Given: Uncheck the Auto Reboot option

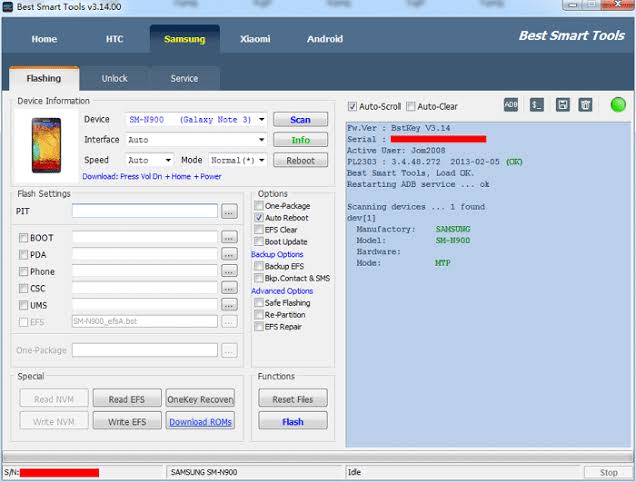Looking at the screenshot, I should pyautogui.click(x=259, y=218).
